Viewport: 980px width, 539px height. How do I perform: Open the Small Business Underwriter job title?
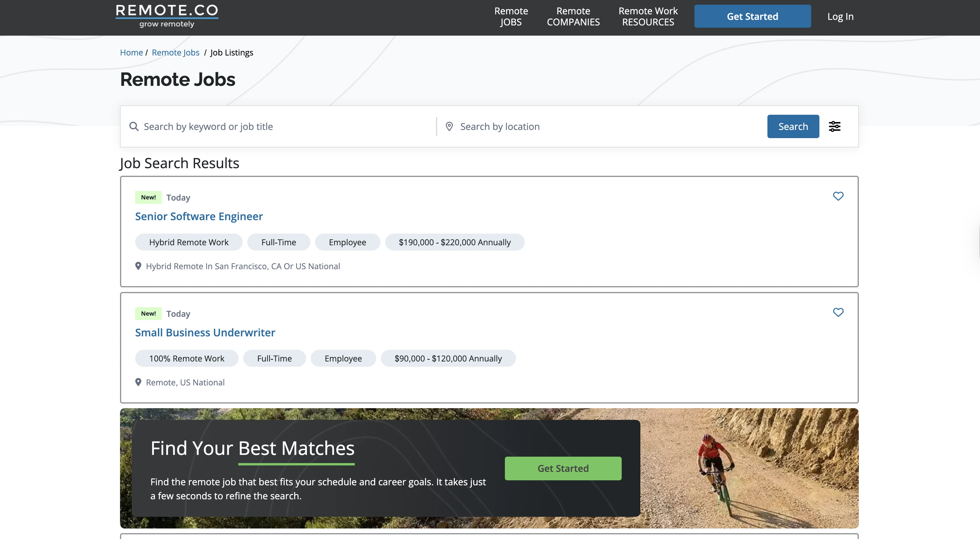tap(205, 333)
